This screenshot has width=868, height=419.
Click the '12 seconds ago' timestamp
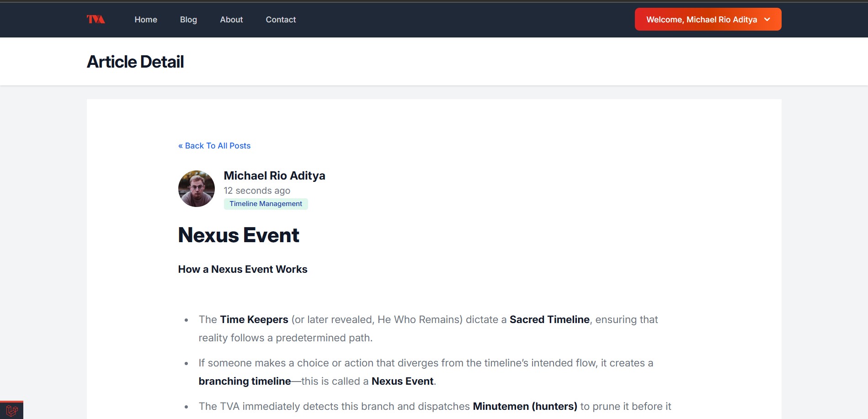click(257, 191)
